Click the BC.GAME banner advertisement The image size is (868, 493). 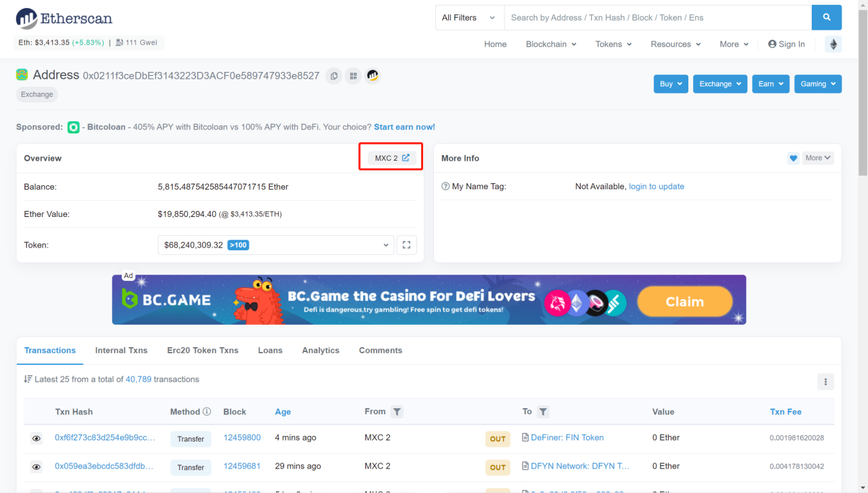tap(429, 300)
